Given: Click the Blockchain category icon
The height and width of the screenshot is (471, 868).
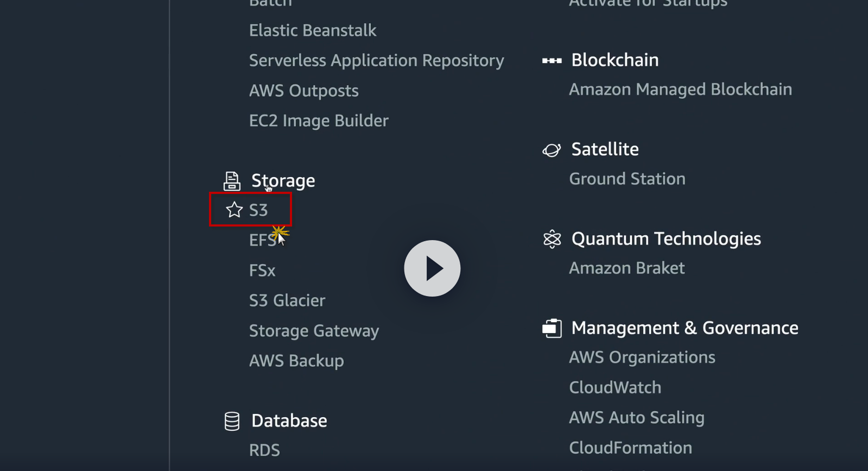Looking at the screenshot, I should point(552,60).
